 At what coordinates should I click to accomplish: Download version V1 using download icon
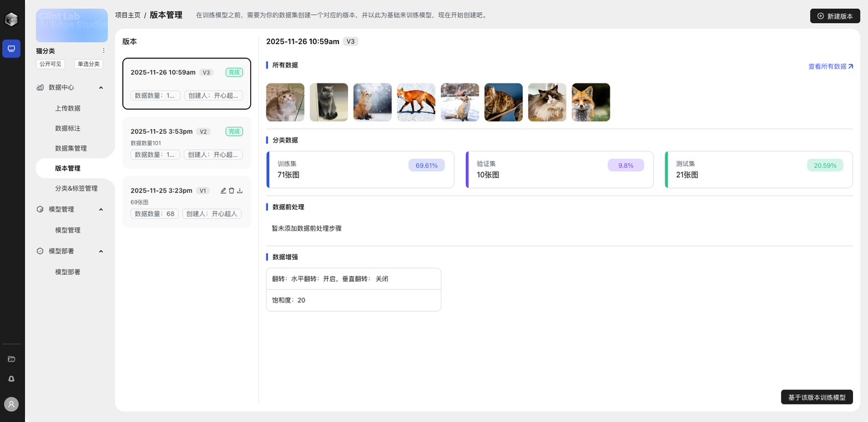point(239,191)
